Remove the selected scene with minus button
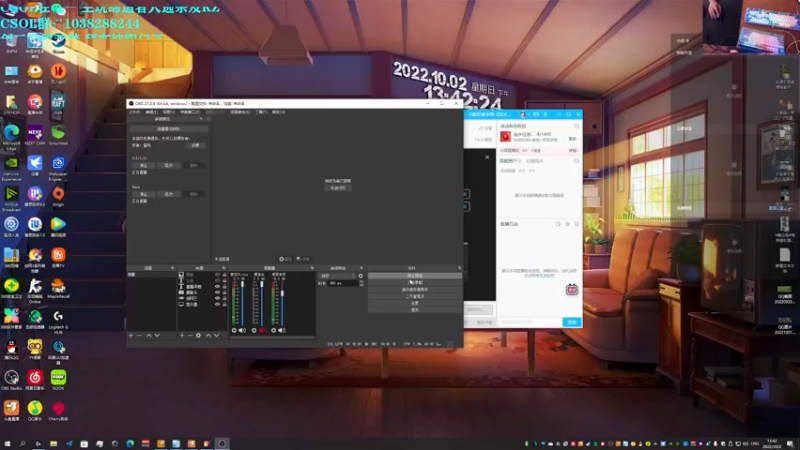This screenshot has width=800, height=450. click(x=139, y=336)
